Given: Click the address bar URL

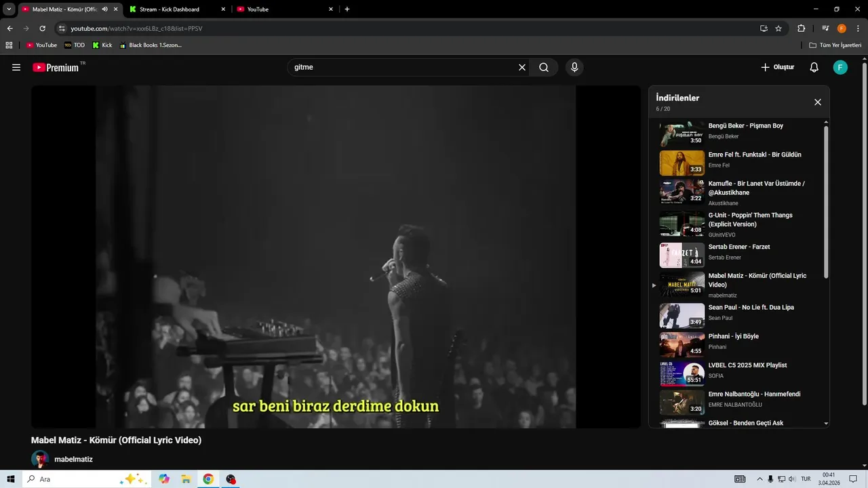Looking at the screenshot, I should (136, 28).
